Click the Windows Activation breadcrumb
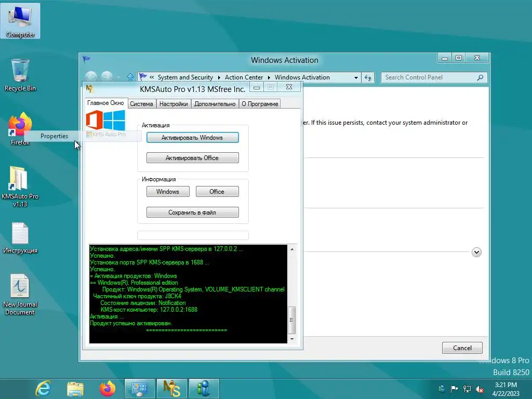This screenshot has width=532, height=399. click(302, 78)
